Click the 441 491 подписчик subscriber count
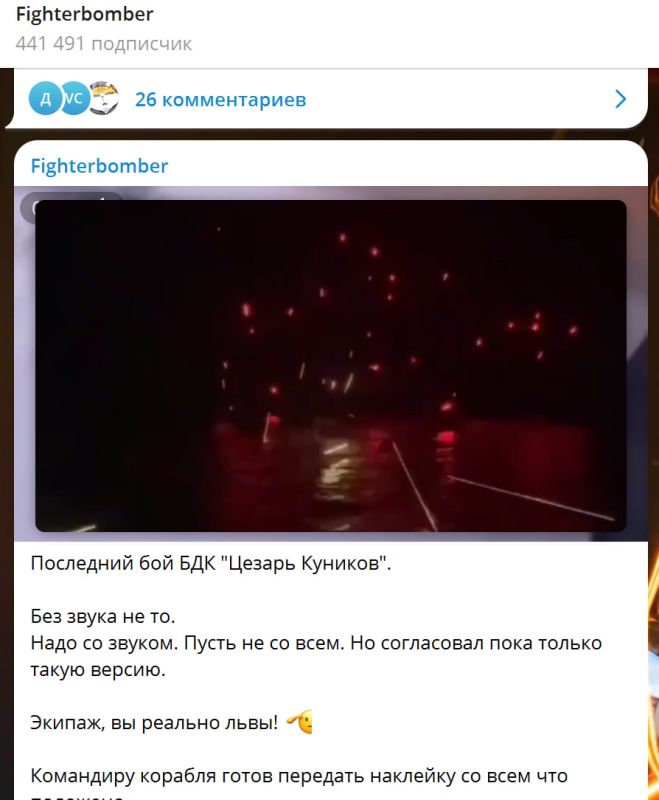Screen dimensions: 659x800 (104, 44)
